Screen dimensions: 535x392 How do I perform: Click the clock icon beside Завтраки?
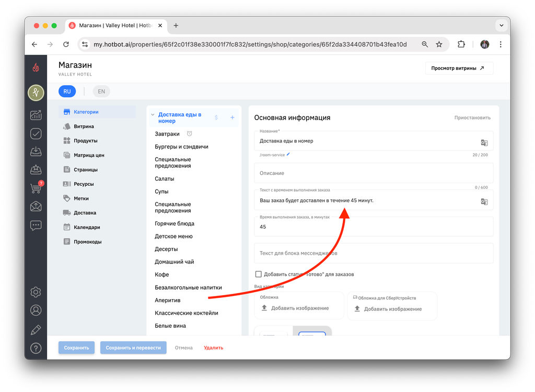point(189,134)
